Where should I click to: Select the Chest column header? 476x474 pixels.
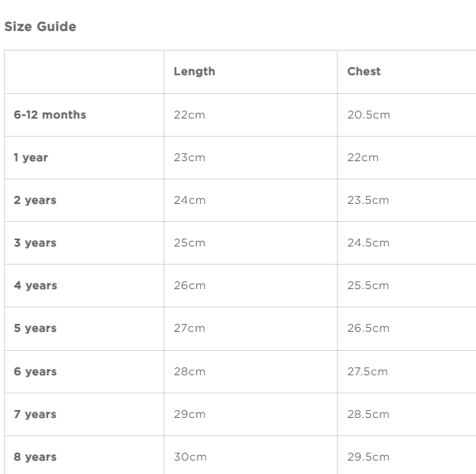[x=364, y=71]
